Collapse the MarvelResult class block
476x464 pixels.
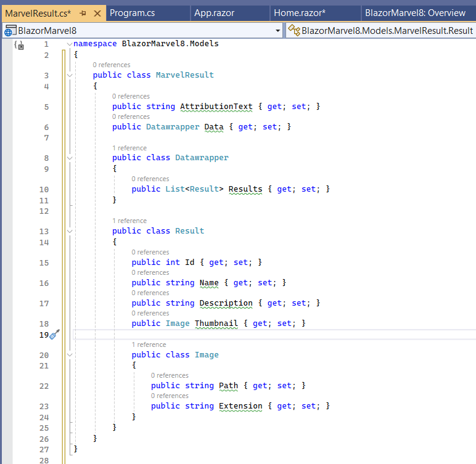[x=70, y=75]
